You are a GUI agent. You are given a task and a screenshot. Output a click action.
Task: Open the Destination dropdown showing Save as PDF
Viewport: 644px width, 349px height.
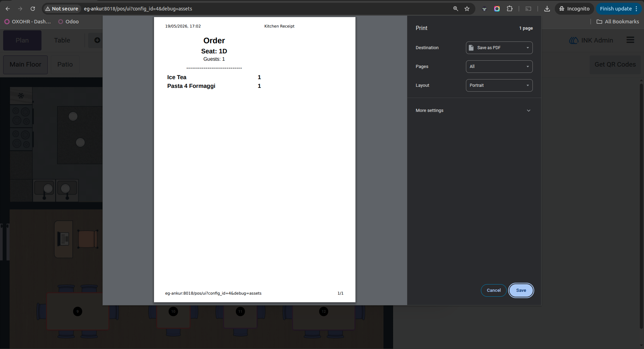pyautogui.click(x=499, y=48)
